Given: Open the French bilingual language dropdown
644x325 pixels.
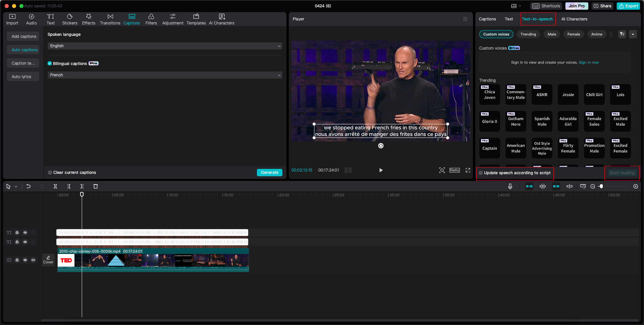Looking at the screenshot, I should 165,75.
